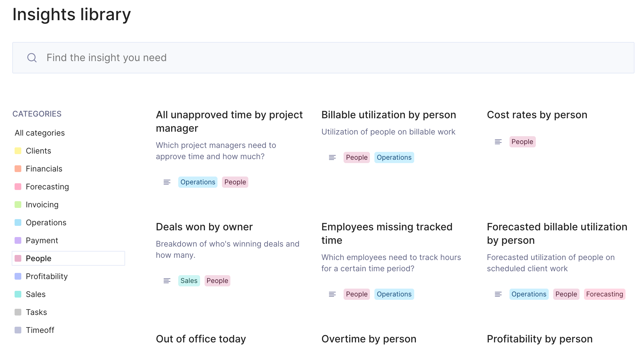This screenshot has width=644, height=348.
Task: Click the report icon under Deals won by owner
Action: [167, 281]
